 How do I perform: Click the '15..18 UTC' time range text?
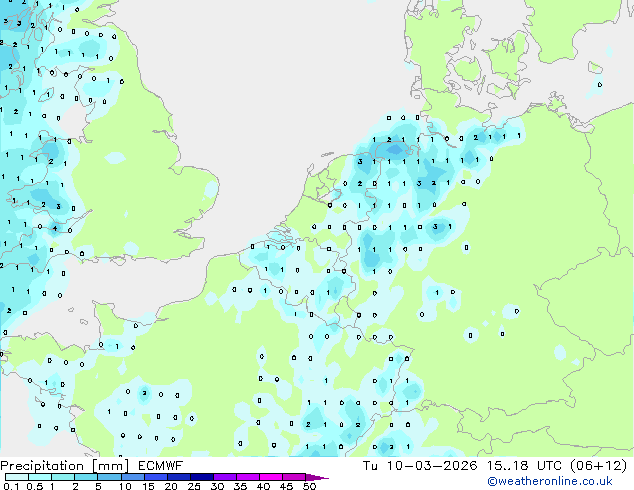tap(524, 466)
